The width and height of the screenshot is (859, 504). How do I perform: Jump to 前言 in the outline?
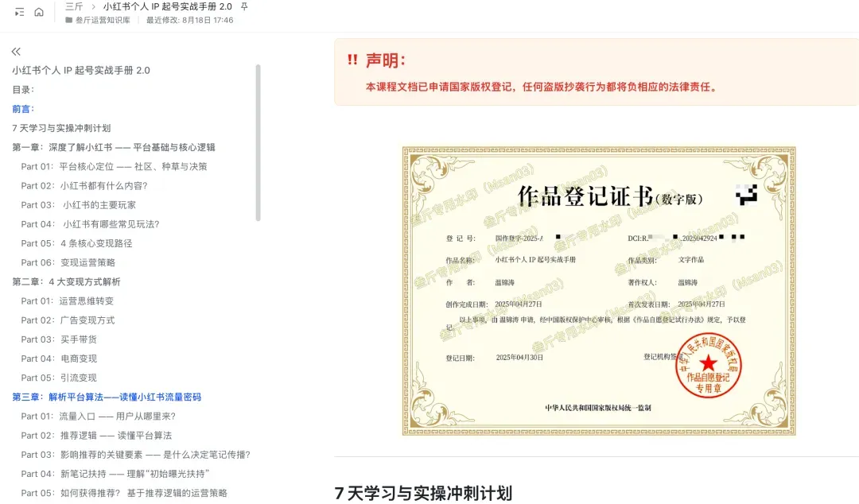[23, 109]
